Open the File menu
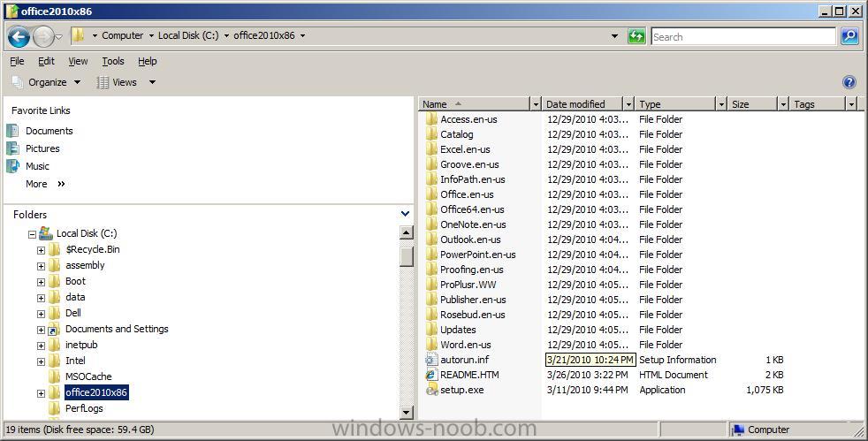The image size is (868, 441). click(x=17, y=61)
